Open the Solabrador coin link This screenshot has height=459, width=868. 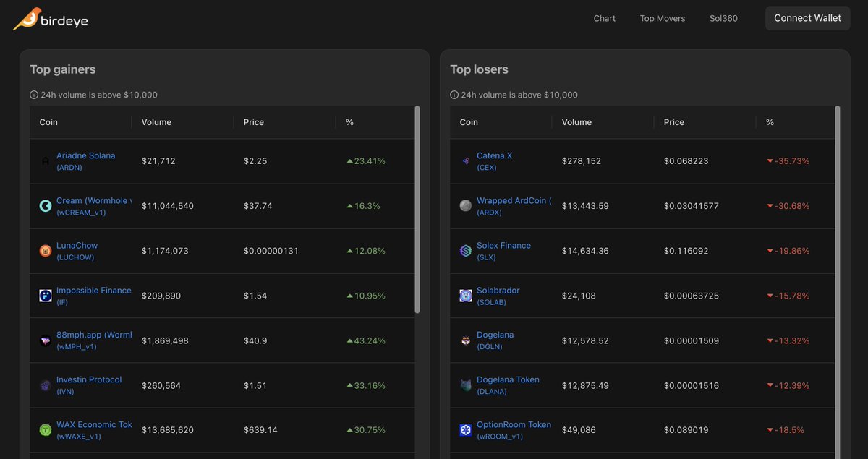tap(498, 290)
